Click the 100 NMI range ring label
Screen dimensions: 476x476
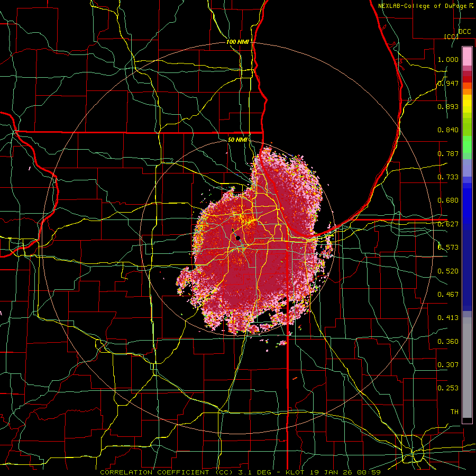pos(237,42)
